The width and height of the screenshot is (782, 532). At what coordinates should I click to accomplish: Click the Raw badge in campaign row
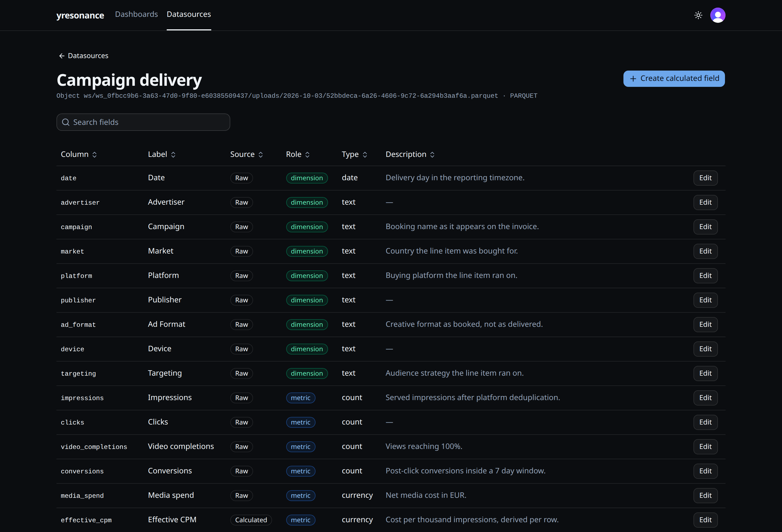coord(242,227)
